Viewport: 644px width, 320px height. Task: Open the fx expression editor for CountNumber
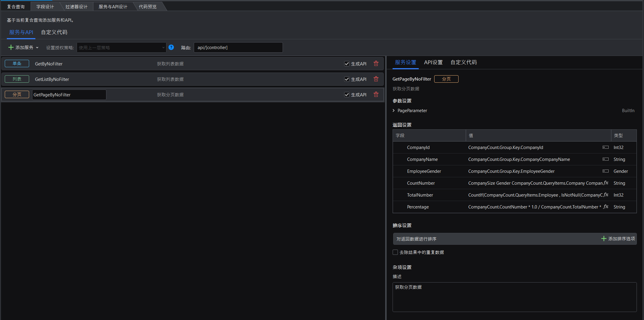606,183
